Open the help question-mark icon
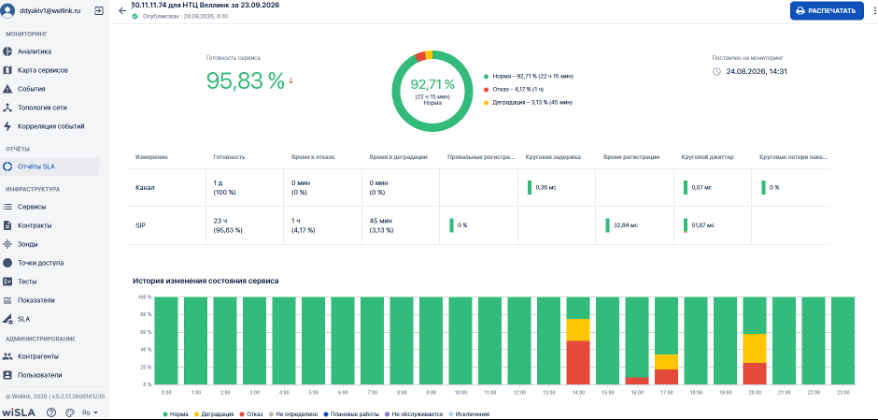Screen dimensions: 878x420 (52, 412)
